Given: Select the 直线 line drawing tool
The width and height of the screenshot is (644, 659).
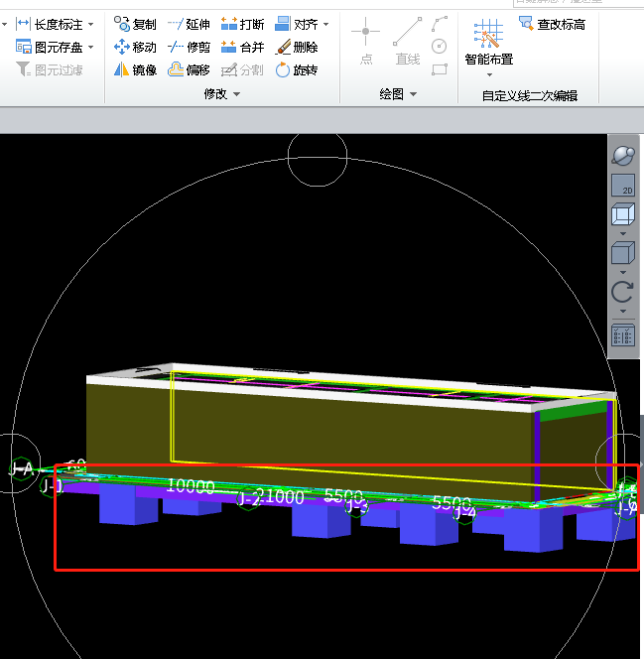Looking at the screenshot, I should pos(407,42).
